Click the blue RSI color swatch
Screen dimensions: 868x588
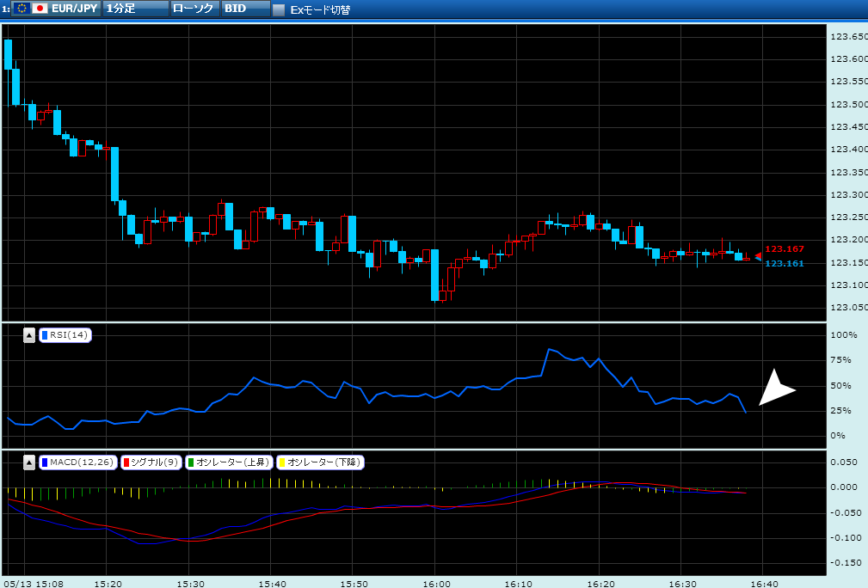coord(45,335)
